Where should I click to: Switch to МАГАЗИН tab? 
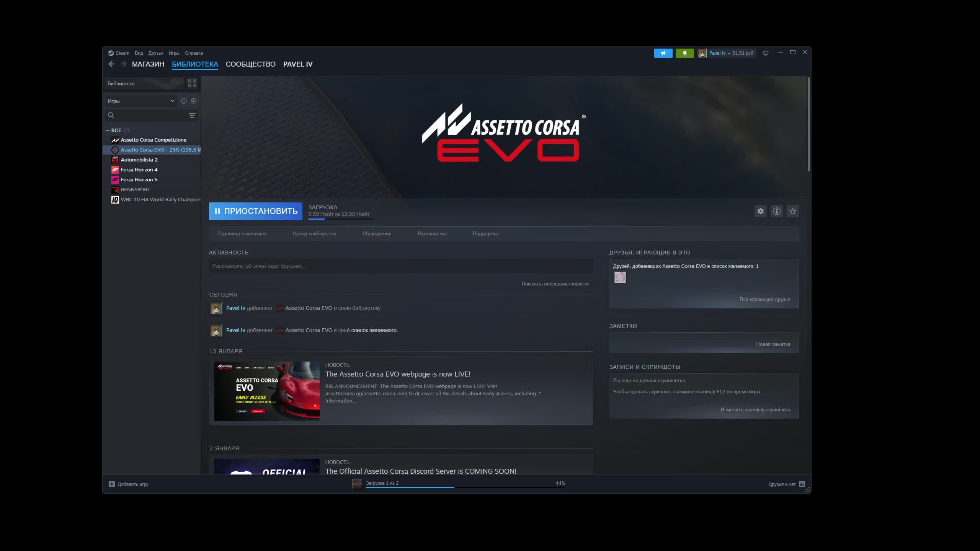[148, 64]
